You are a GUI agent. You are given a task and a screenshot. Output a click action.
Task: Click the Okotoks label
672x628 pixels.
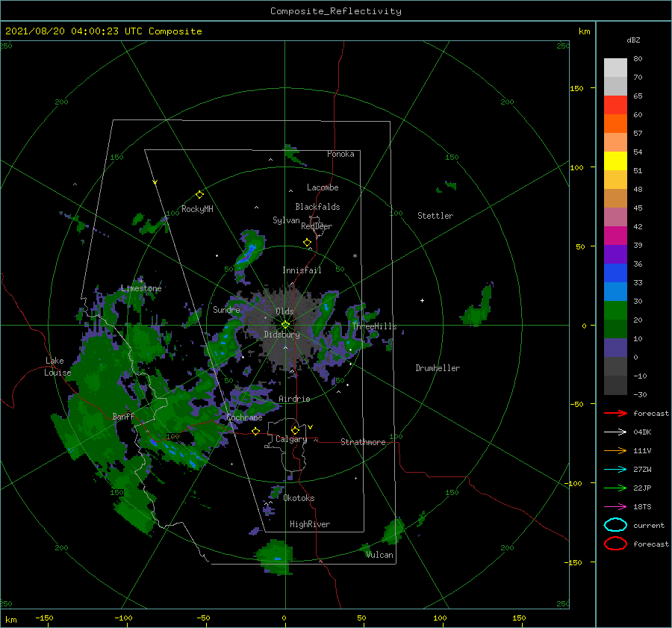(299, 498)
